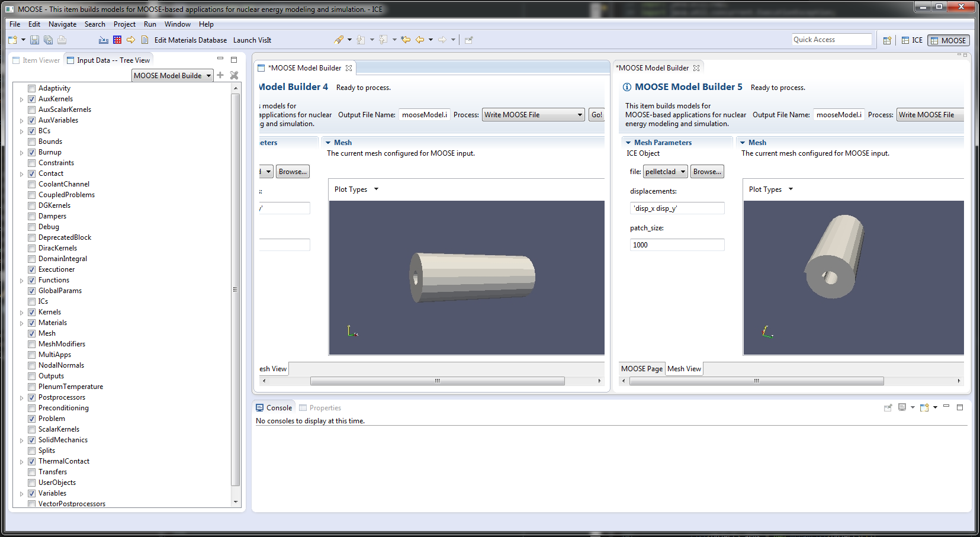Click Edit Materials Database button
Screen dimensions: 980x537
(x=191, y=40)
